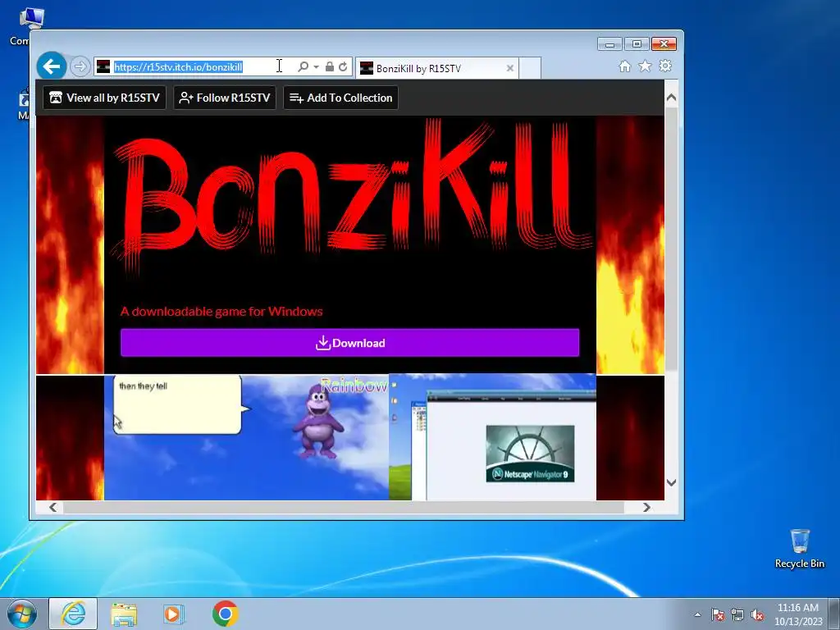
Task: Click View all by R15STV button
Action: pos(104,98)
